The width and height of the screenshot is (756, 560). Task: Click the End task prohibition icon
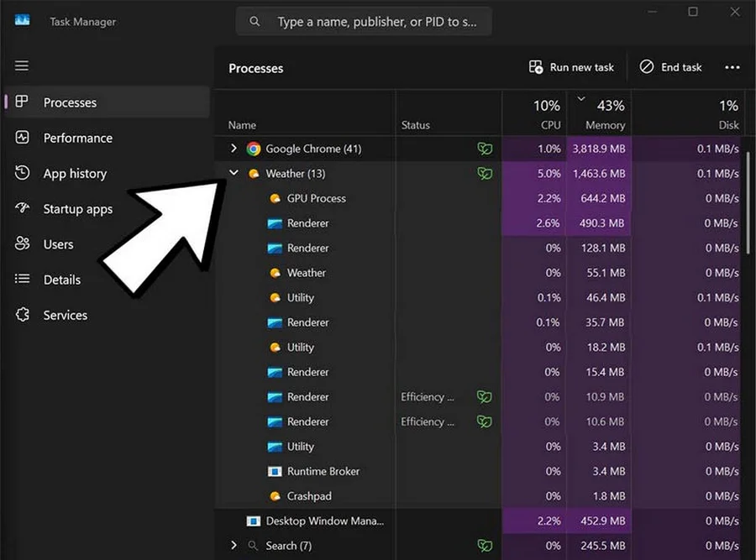click(x=647, y=67)
